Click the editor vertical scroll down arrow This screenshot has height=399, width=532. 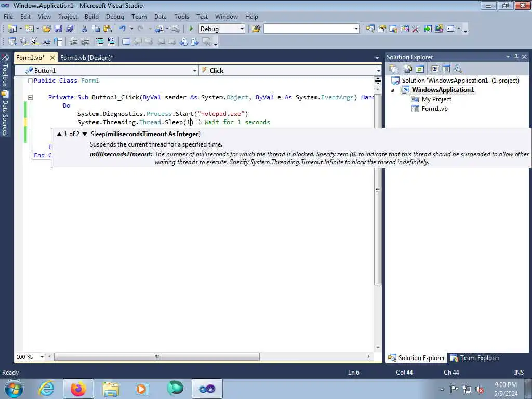(378, 348)
